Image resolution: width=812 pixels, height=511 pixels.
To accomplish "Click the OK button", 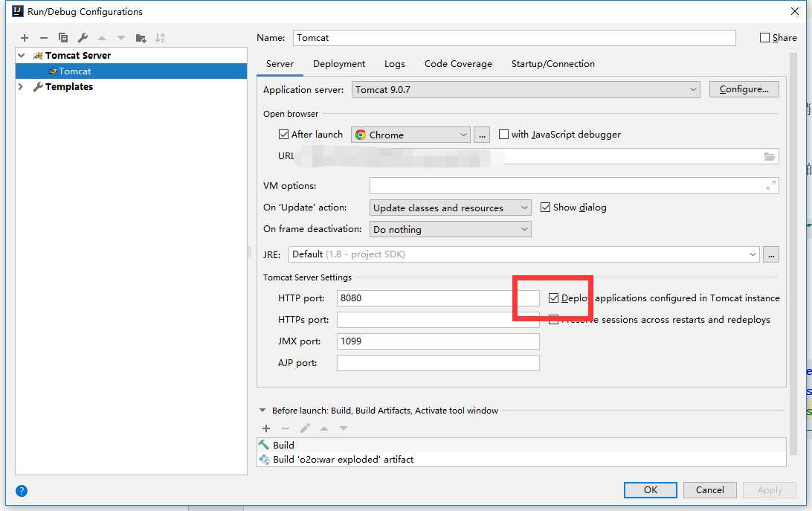I will [x=651, y=489].
